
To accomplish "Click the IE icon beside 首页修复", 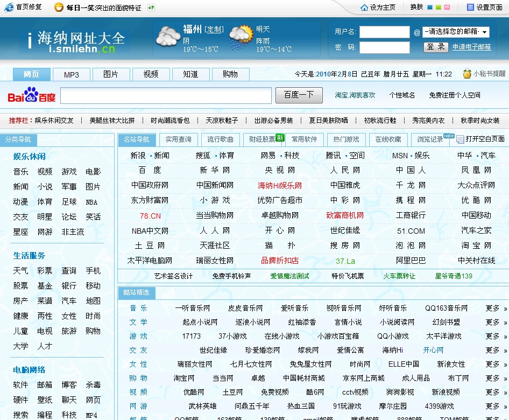I will (9, 7).
